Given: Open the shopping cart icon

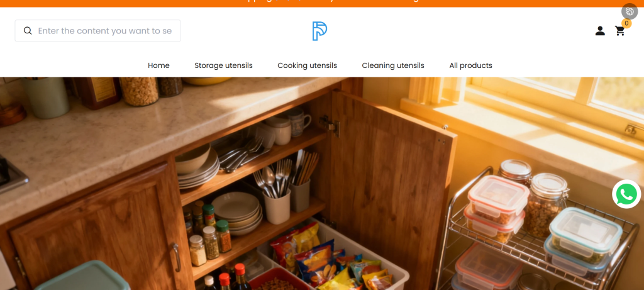Looking at the screenshot, I should pyautogui.click(x=619, y=31).
